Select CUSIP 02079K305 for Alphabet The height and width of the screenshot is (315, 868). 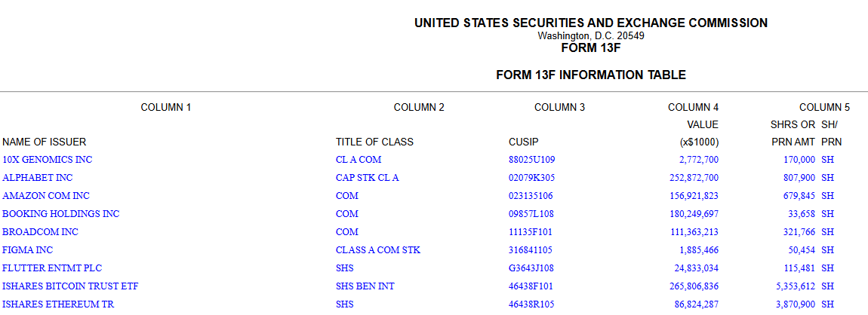point(532,178)
